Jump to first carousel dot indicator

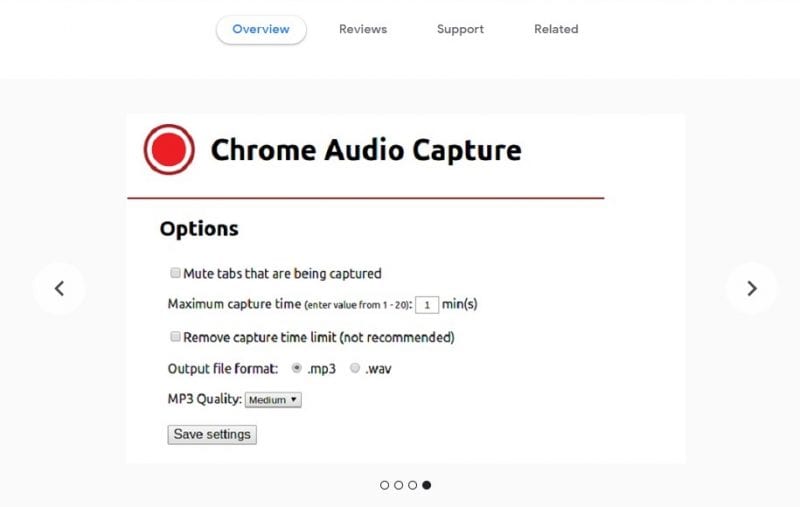pos(385,485)
